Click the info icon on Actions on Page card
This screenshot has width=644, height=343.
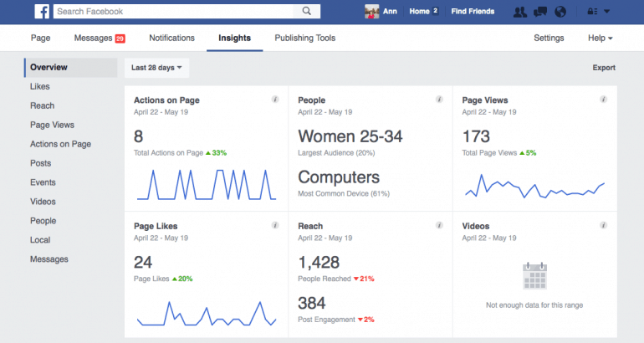[x=275, y=100]
